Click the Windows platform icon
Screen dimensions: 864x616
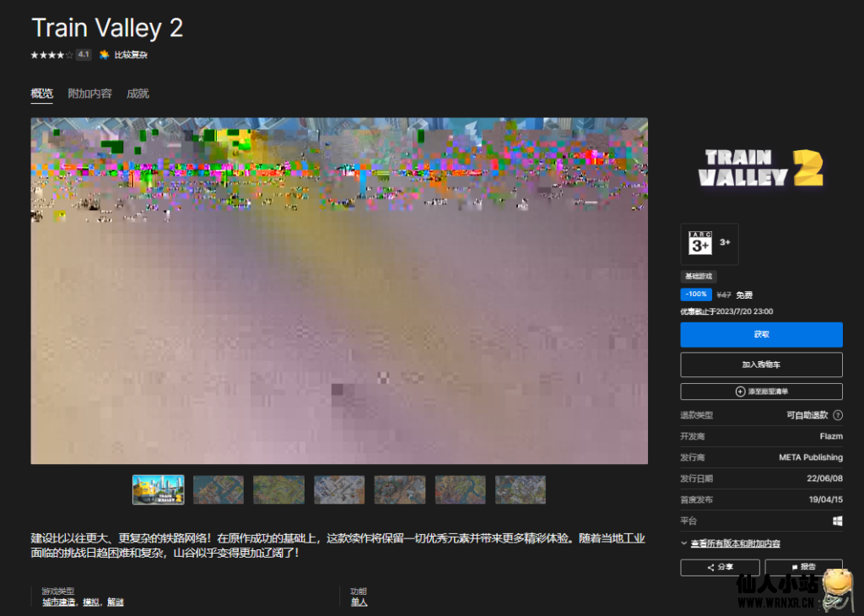[838, 521]
